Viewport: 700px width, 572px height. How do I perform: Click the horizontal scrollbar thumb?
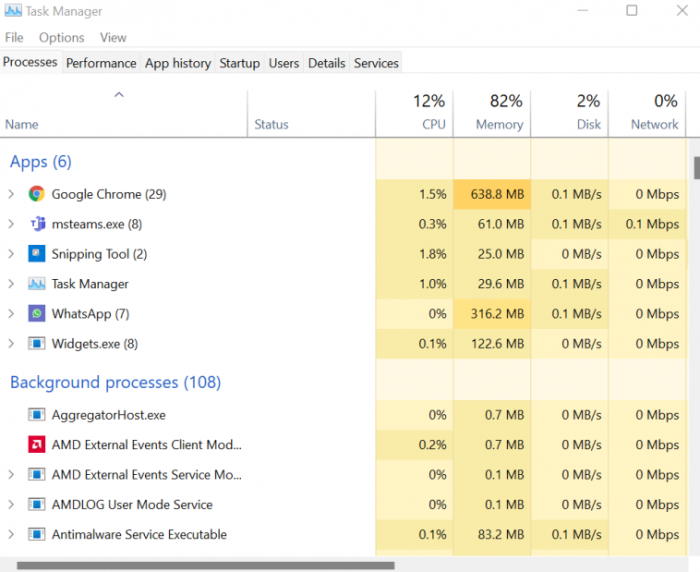(206, 566)
